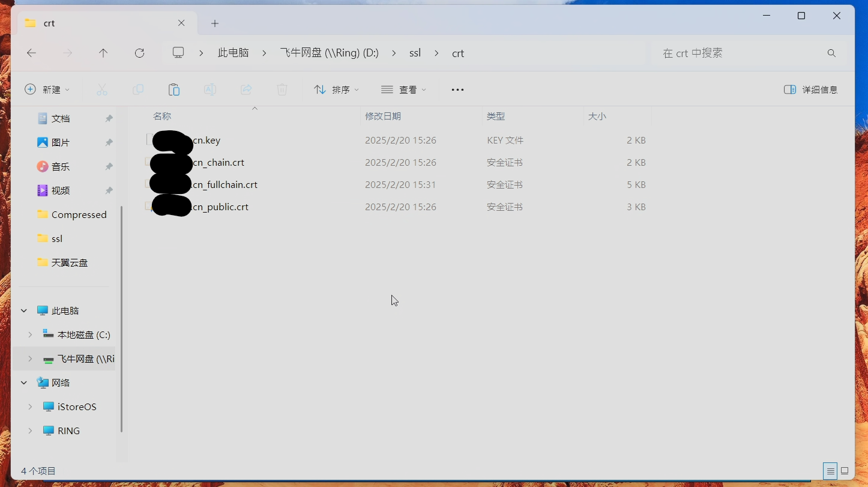Go up one folder level

(x=103, y=53)
